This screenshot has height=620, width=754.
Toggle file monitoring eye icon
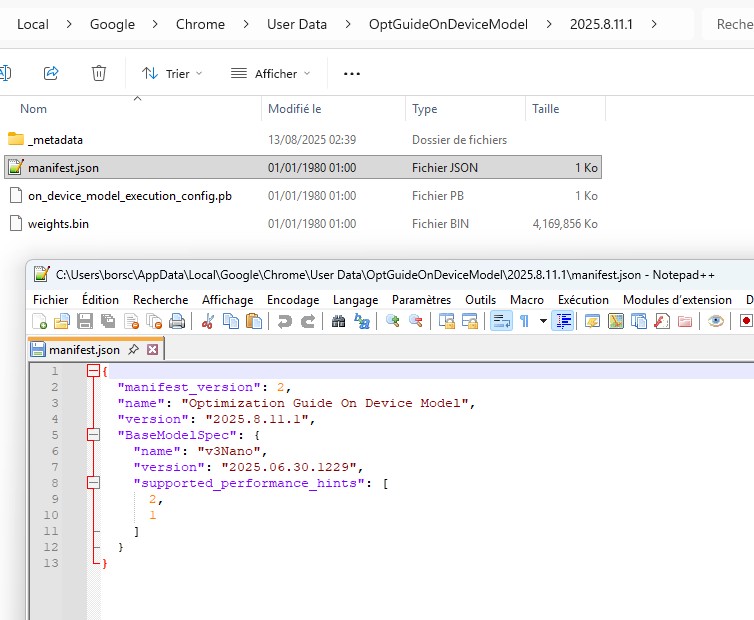click(716, 321)
